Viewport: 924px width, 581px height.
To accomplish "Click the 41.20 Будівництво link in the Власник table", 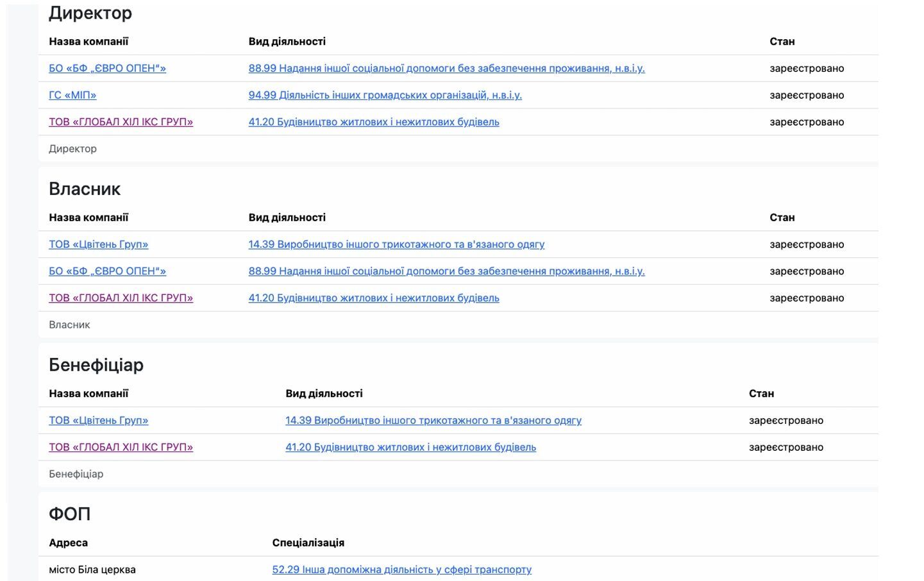I will (373, 298).
